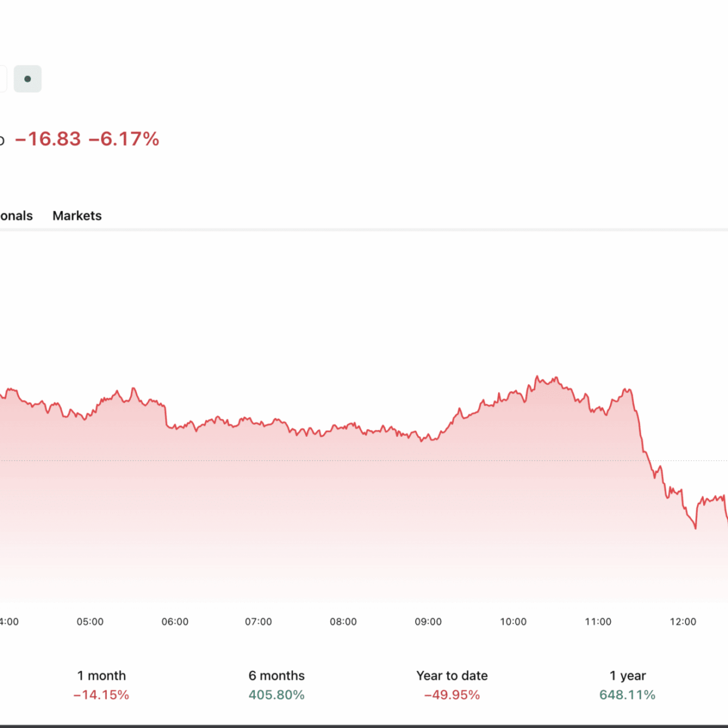The width and height of the screenshot is (728, 728).
Task: Click the 06:00 time axis label
Action: [x=175, y=622]
